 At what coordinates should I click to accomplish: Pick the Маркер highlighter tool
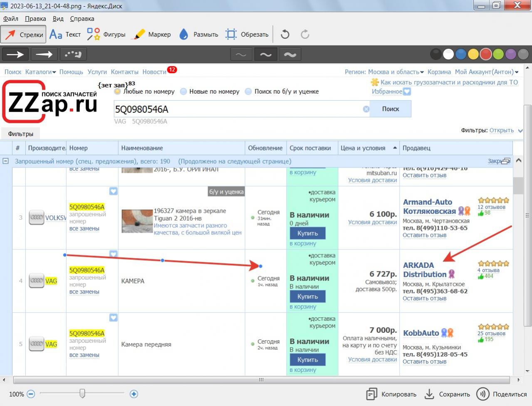pyautogui.click(x=151, y=35)
